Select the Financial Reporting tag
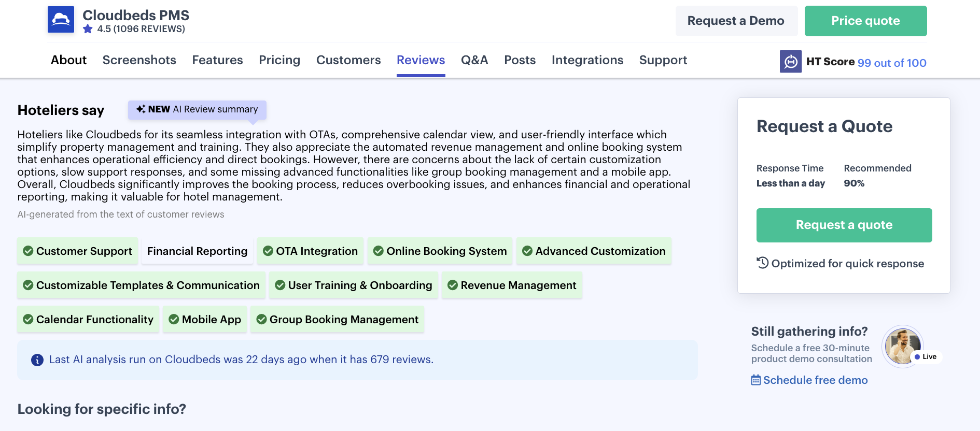980x431 pixels. (197, 251)
